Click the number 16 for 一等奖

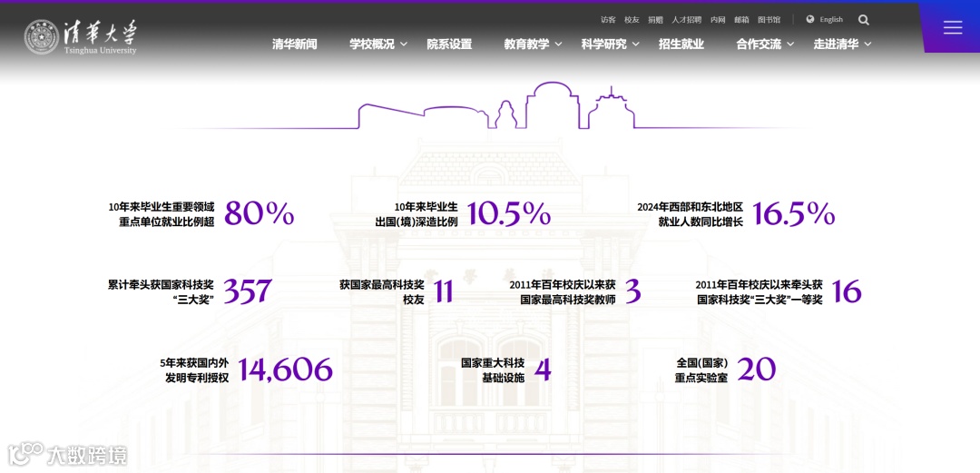[x=847, y=291]
